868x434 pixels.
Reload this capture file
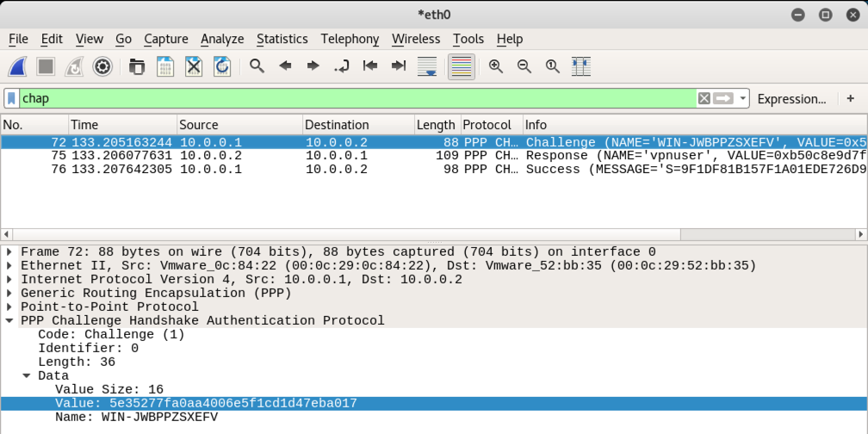pyautogui.click(x=222, y=66)
